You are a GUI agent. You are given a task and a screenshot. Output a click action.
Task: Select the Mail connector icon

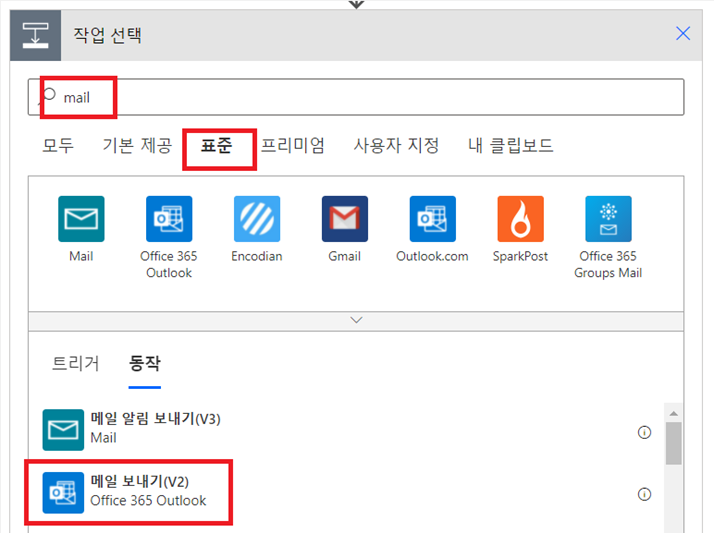(x=81, y=219)
